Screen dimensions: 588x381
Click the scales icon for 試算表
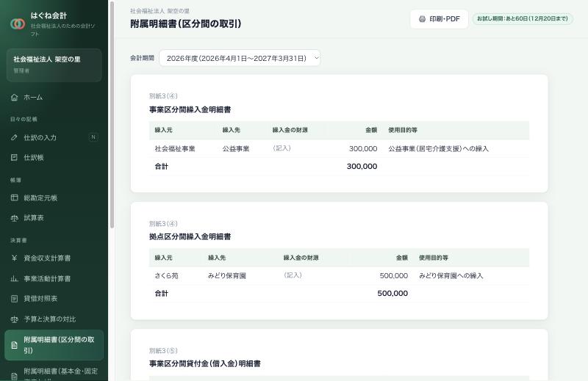point(14,217)
